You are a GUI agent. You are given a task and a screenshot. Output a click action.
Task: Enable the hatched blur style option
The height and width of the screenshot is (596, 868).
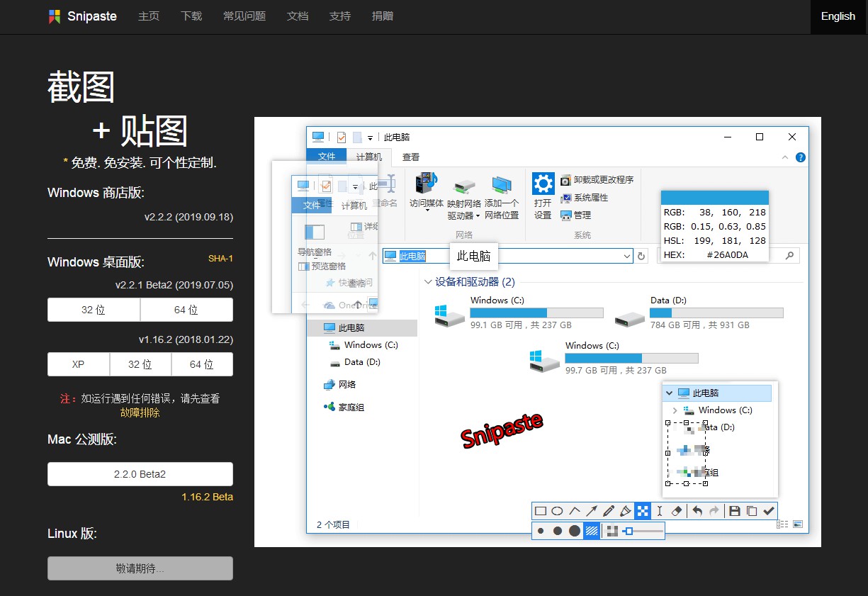click(x=592, y=531)
